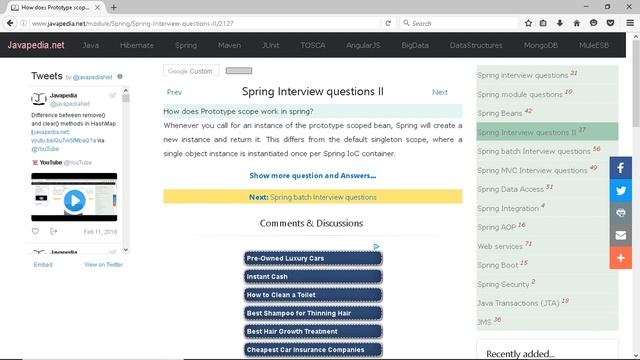640x360 pixels.
Task: Open the MuleESB menu item
Action: pyautogui.click(x=594, y=45)
